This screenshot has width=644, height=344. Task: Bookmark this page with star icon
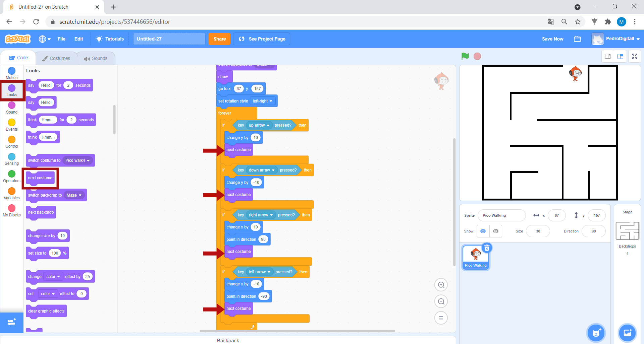point(578,22)
